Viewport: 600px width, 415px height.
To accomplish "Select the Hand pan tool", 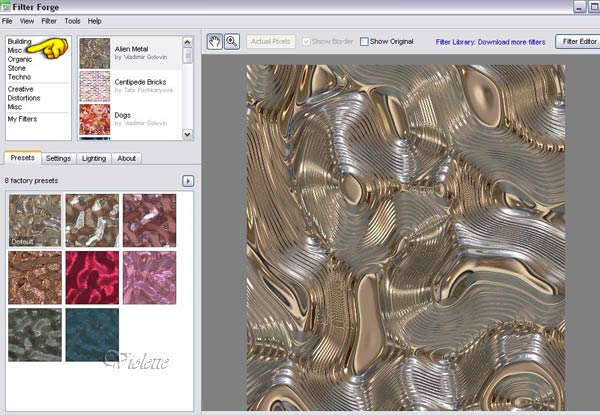I will pos(215,41).
